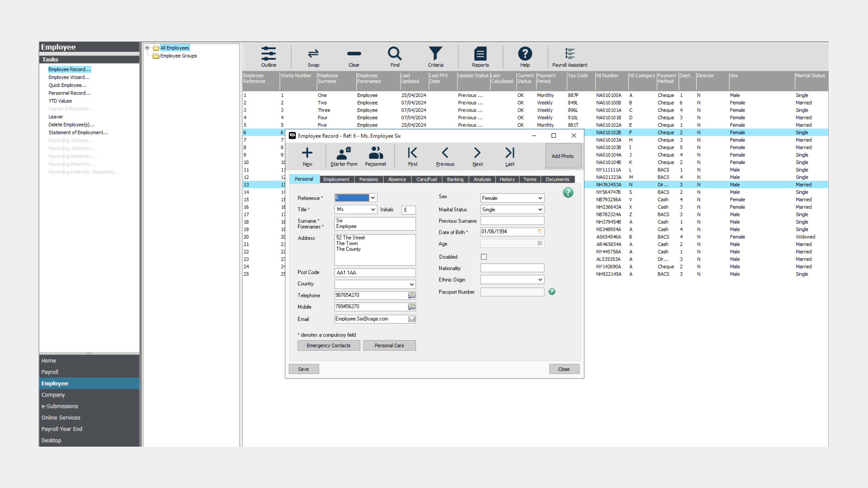Click the Outline toolbar icon
This screenshot has width=868, height=488.
pos(268,54)
